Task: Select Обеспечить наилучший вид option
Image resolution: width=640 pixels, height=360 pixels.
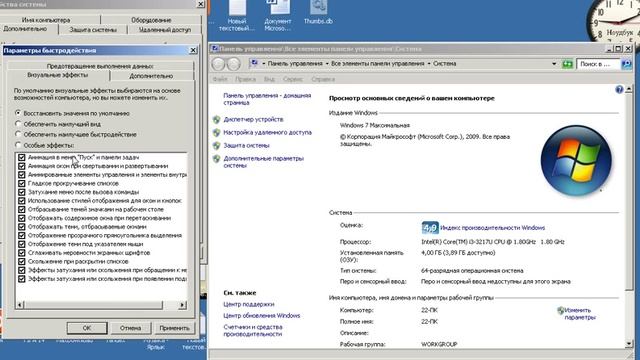Action: [x=18, y=123]
